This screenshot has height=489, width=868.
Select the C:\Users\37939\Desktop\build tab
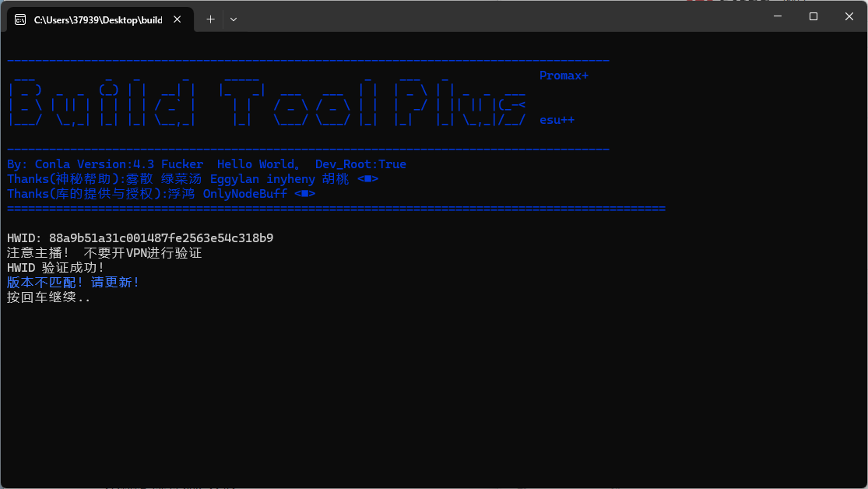tap(97, 19)
